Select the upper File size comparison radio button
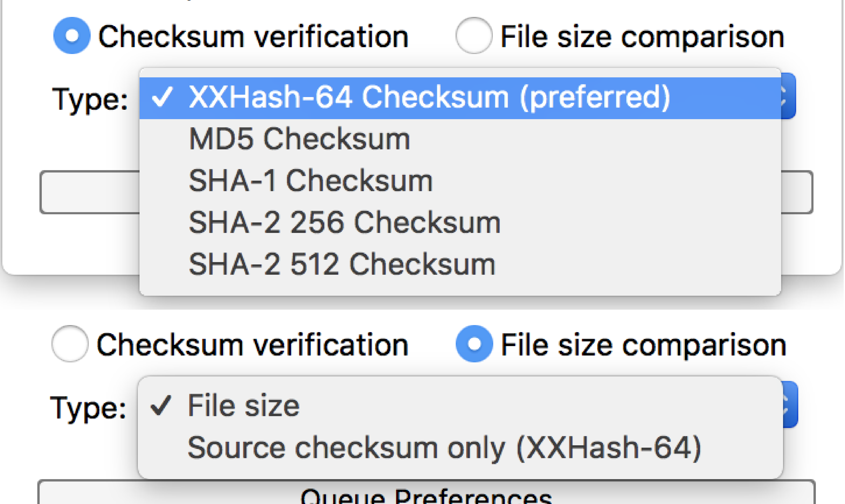Image resolution: width=845 pixels, height=504 pixels. 474,36
